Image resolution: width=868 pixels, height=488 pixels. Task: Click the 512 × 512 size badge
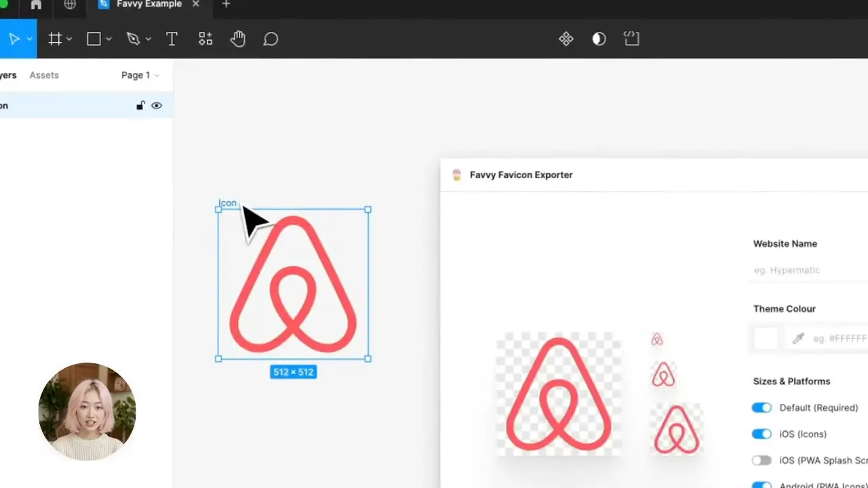pos(293,372)
